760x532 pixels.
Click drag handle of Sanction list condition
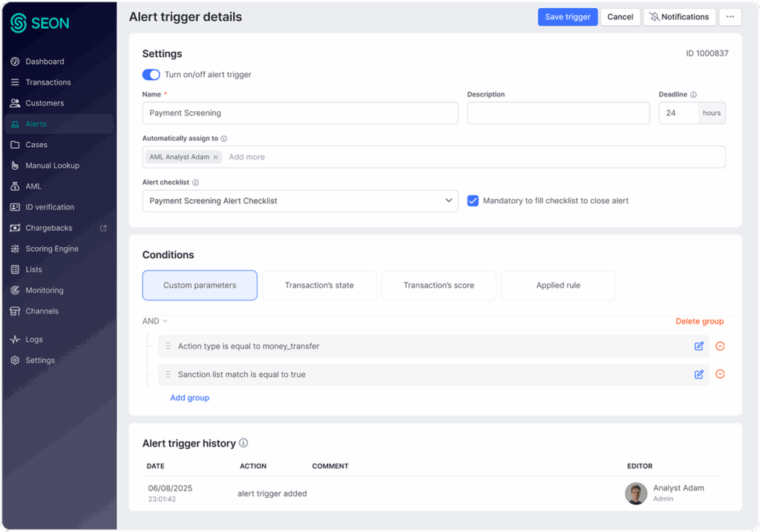coord(168,374)
